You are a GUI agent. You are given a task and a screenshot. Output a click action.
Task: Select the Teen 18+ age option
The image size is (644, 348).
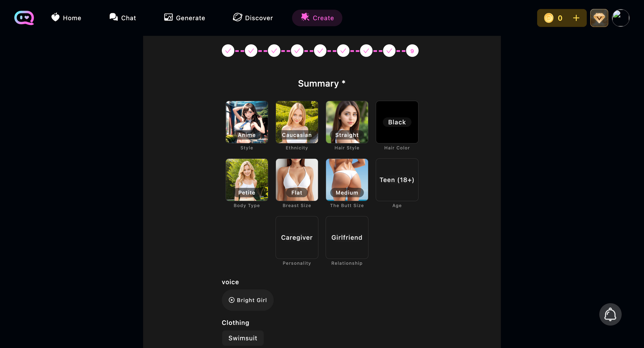(397, 180)
